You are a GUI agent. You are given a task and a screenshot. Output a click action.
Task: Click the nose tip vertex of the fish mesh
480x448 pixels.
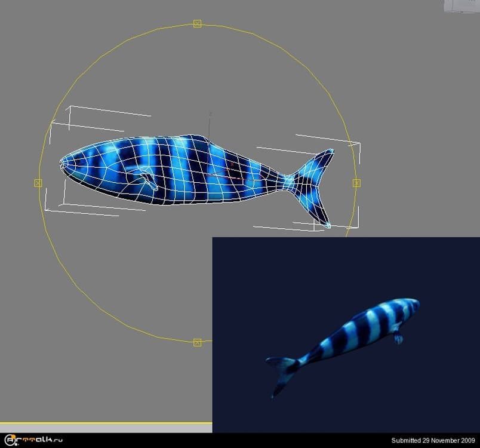coord(61,162)
